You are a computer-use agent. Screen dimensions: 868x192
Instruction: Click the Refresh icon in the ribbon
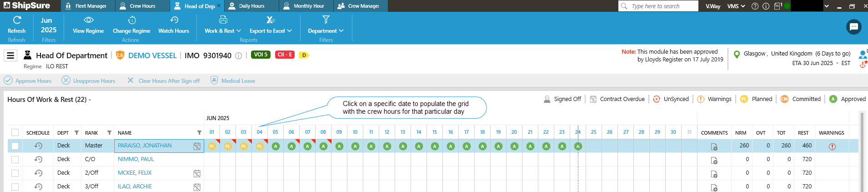tap(17, 20)
